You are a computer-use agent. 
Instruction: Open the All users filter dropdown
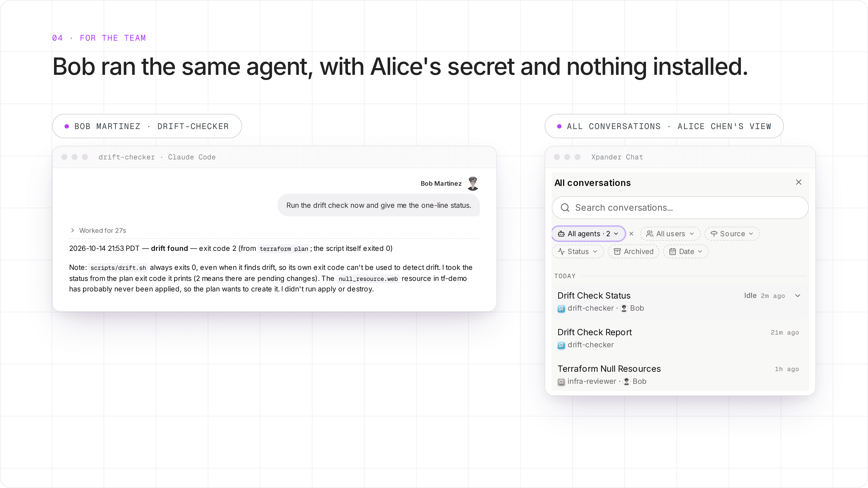click(670, 234)
